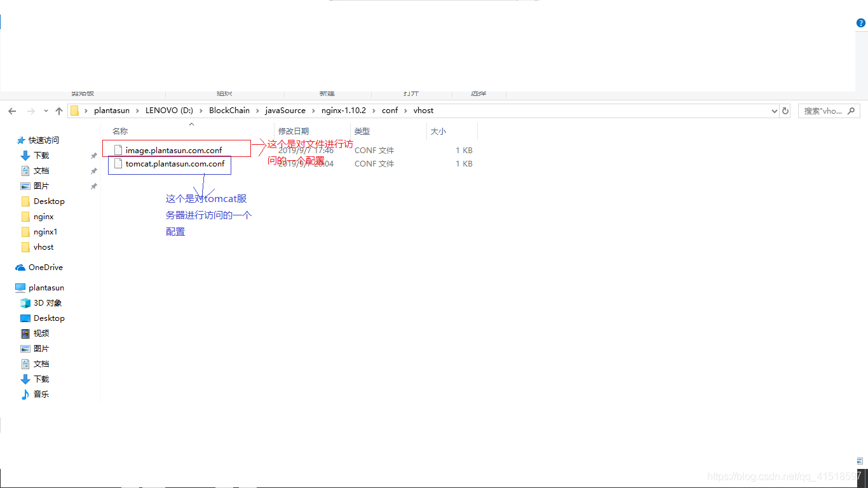
Task: Go up one folder level with the up arrow
Action: [x=59, y=111]
